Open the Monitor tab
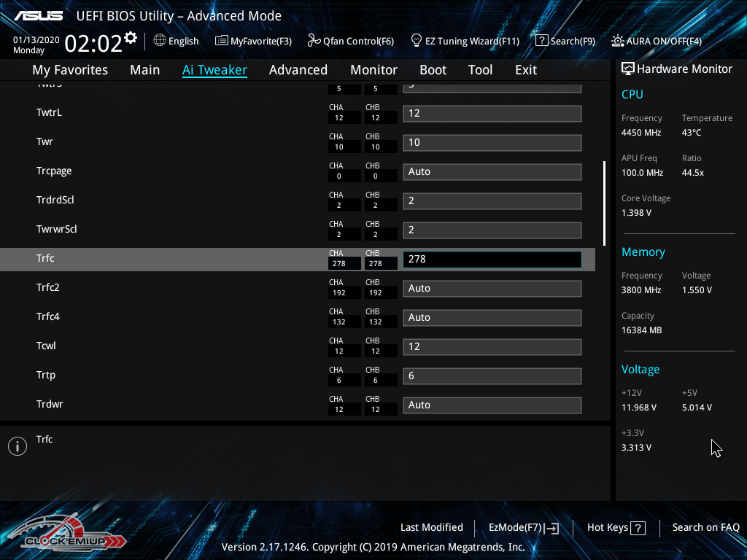The width and height of the screenshot is (747, 560). (x=373, y=70)
